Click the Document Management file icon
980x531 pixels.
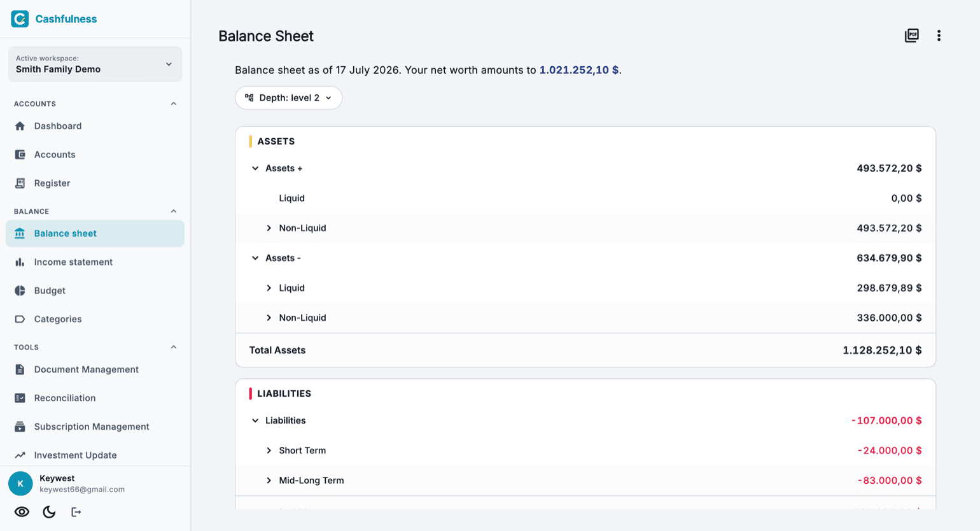coord(20,369)
